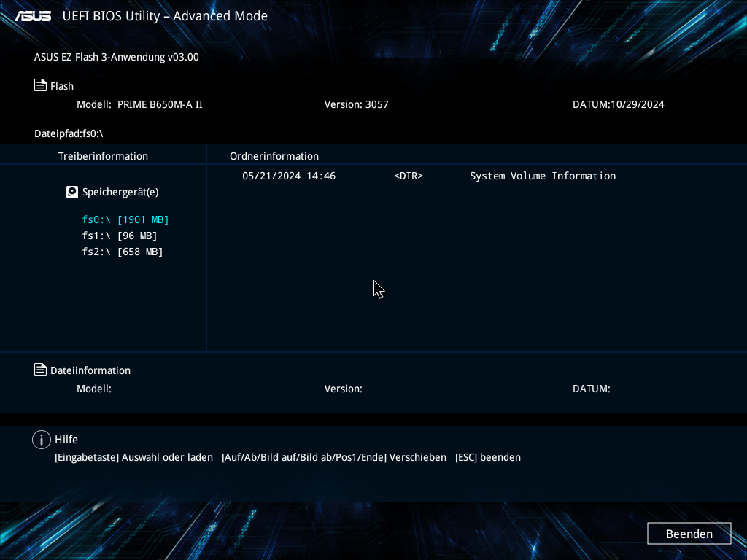This screenshot has width=747, height=560.
Task: Click the Version: 3057 text
Action: (x=356, y=104)
